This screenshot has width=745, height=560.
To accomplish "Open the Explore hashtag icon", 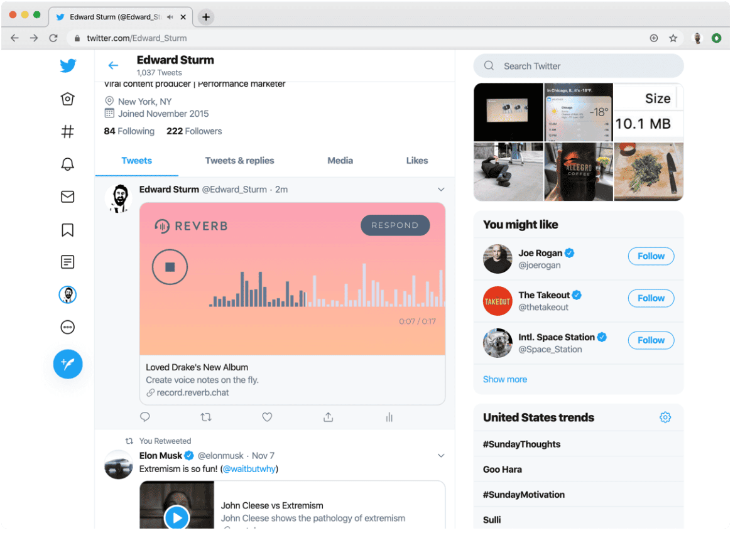I will coord(67,132).
